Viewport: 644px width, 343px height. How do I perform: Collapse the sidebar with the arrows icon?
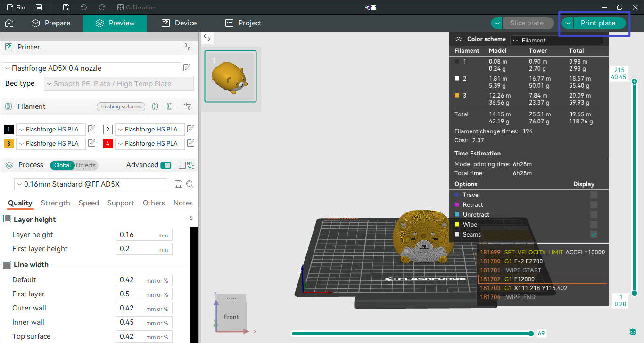pos(207,38)
